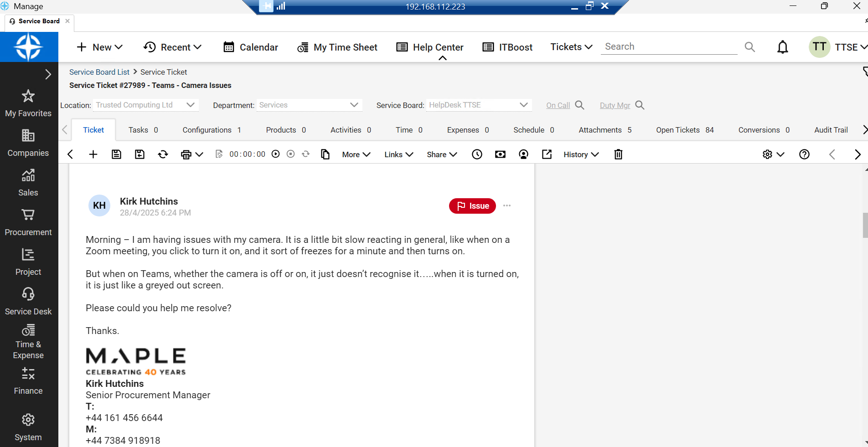Screen dimensions: 868x447
Task: Open the notifications bell
Action: (783, 47)
